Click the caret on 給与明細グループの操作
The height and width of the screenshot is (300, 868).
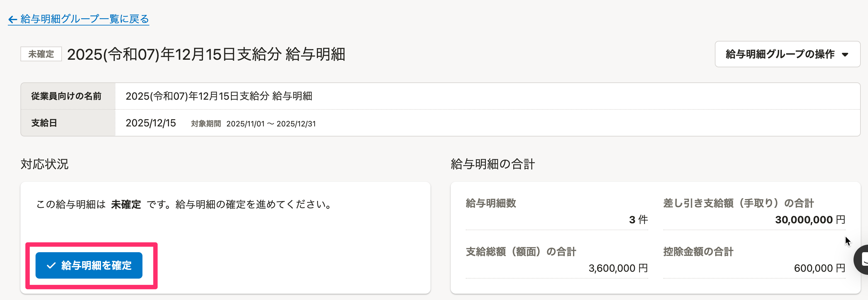[x=845, y=55]
